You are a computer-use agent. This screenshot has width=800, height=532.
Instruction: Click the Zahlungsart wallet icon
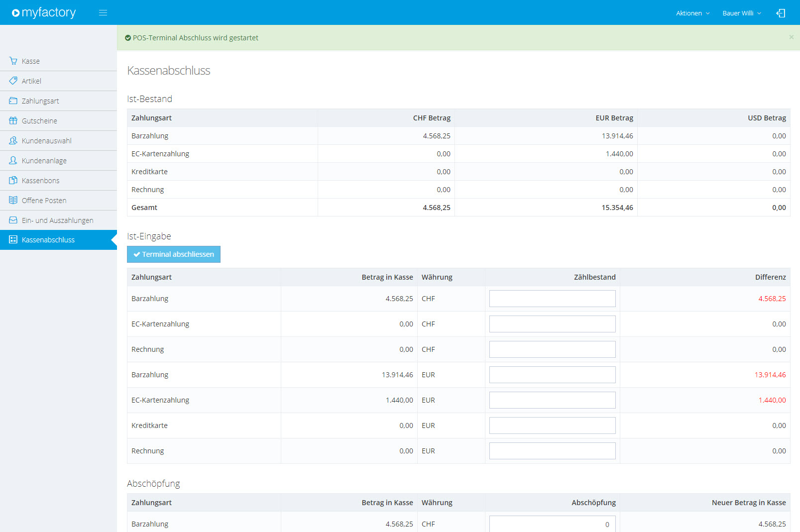point(13,101)
